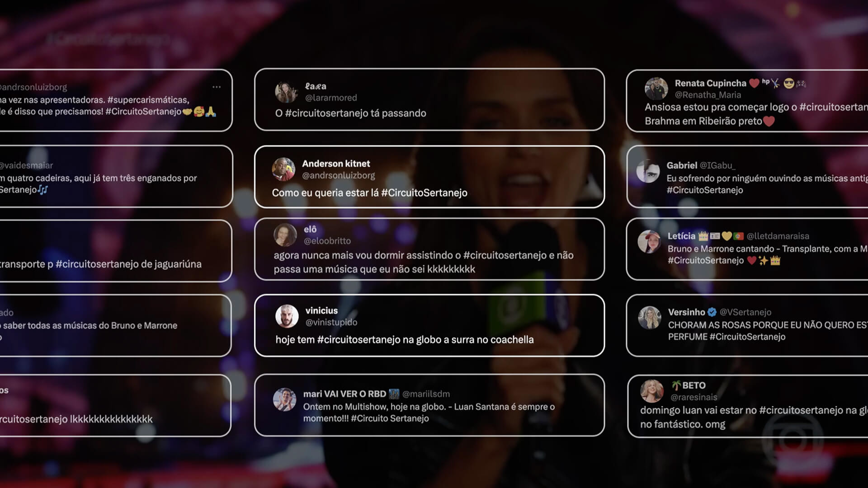Click Lara's profile avatar
The width and height of the screenshot is (868, 488).
286,92
